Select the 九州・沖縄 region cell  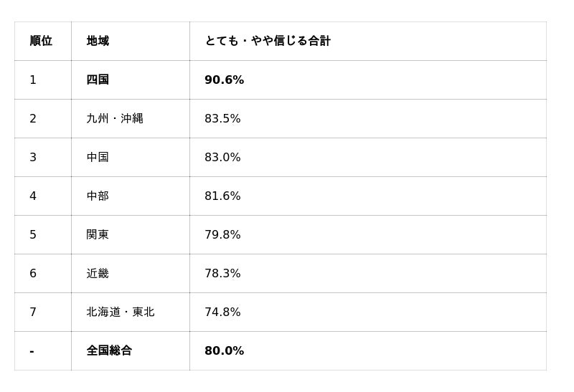coord(115,118)
